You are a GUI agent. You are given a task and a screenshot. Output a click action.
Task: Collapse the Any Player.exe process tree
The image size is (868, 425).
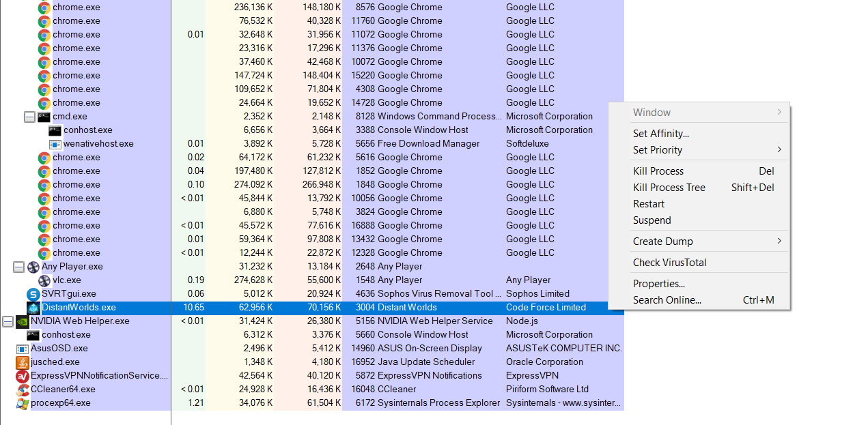coord(18,267)
